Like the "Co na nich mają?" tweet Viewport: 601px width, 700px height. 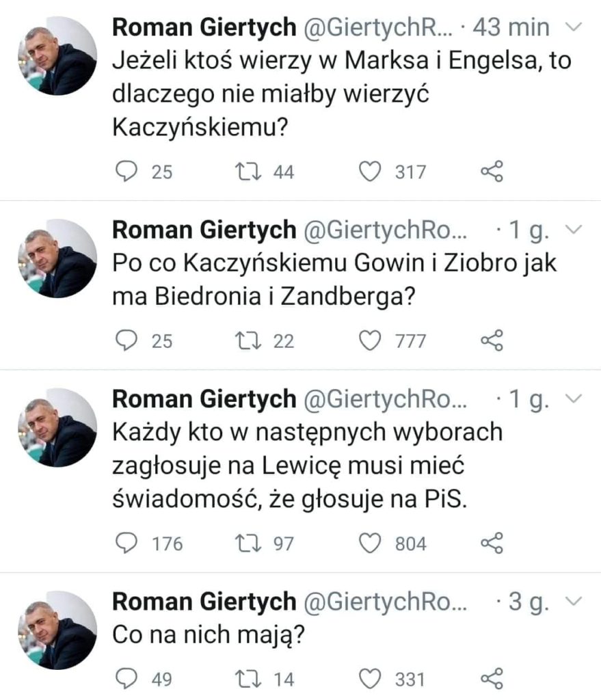[370, 679]
